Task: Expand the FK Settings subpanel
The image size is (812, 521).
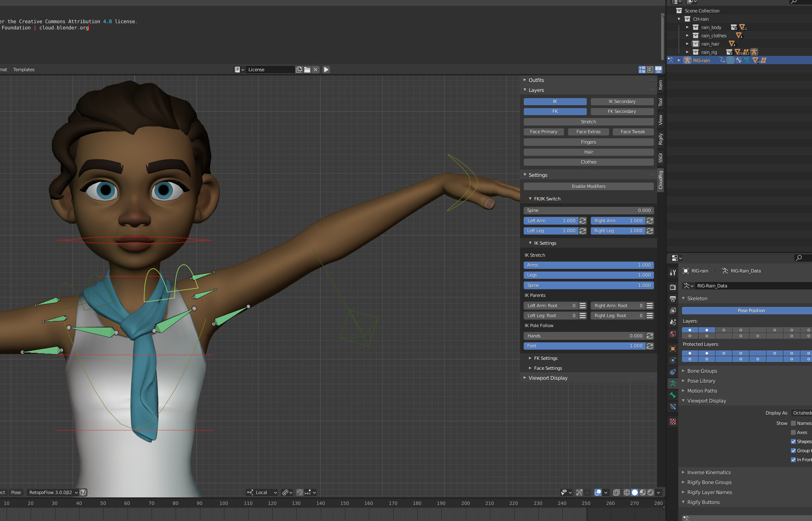Action: pyautogui.click(x=546, y=358)
